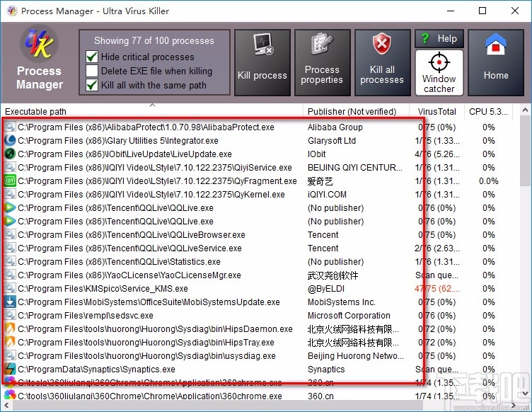Click MobiSystemsUpdate.exe download icon

(10, 302)
